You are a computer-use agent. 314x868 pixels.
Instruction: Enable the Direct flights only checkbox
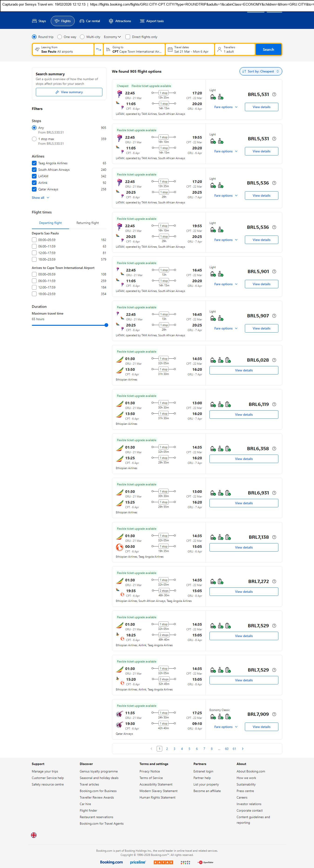(x=128, y=37)
